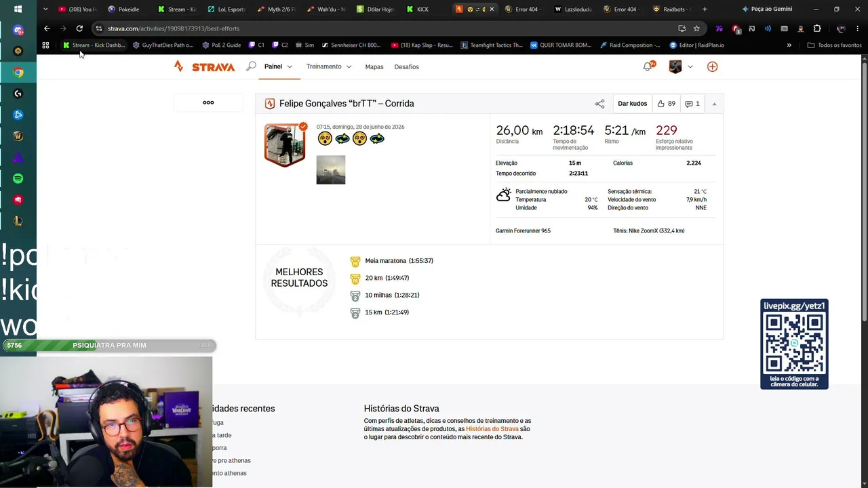This screenshot has height=488, width=868.
Task: Open the Windows Start menu
Action: tap(18, 9)
